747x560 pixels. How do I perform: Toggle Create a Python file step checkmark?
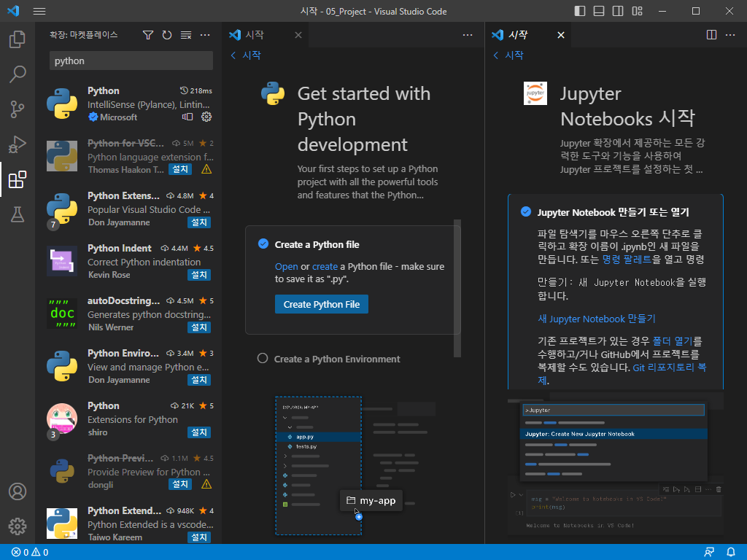pyautogui.click(x=263, y=244)
